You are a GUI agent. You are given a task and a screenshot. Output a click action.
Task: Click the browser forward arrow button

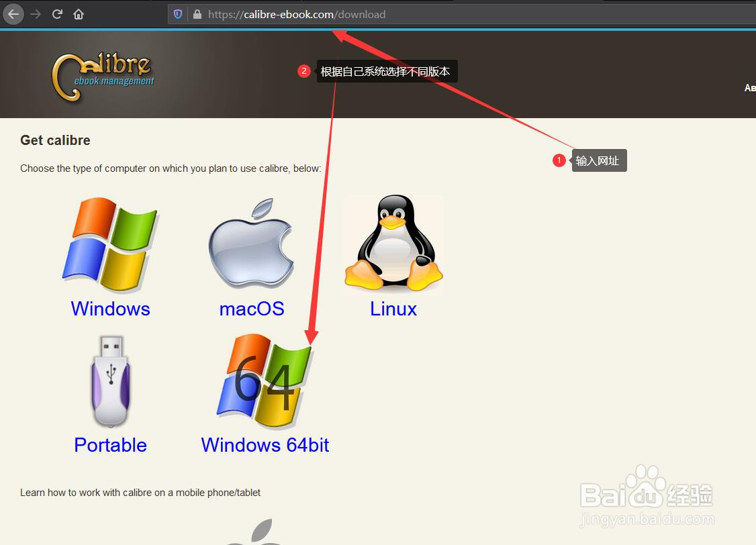(x=36, y=15)
